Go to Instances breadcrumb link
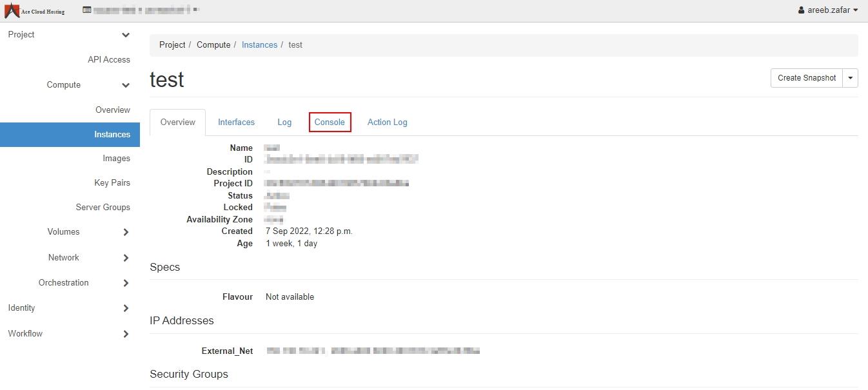The width and height of the screenshot is (868, 390). pos(259,45)
